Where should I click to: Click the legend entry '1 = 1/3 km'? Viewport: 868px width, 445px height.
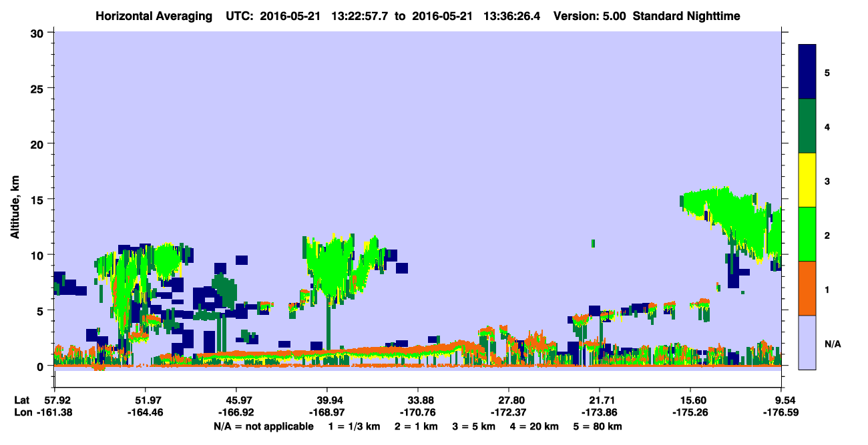(353, 426)
